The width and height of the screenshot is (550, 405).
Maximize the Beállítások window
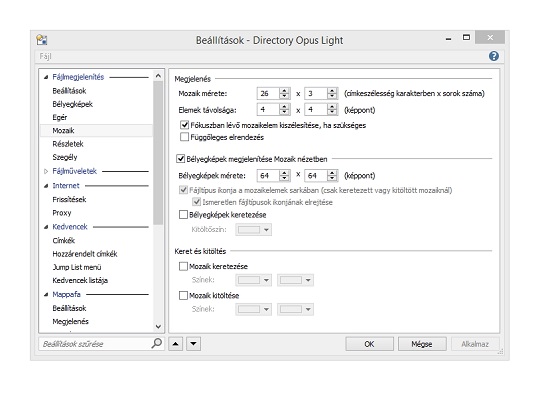point(466,38)
